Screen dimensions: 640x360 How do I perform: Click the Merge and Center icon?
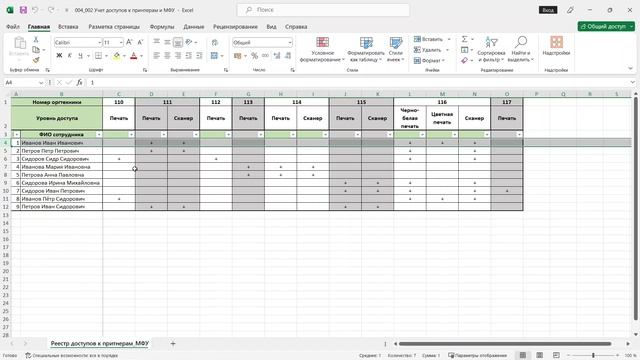[x=214, y=56]
